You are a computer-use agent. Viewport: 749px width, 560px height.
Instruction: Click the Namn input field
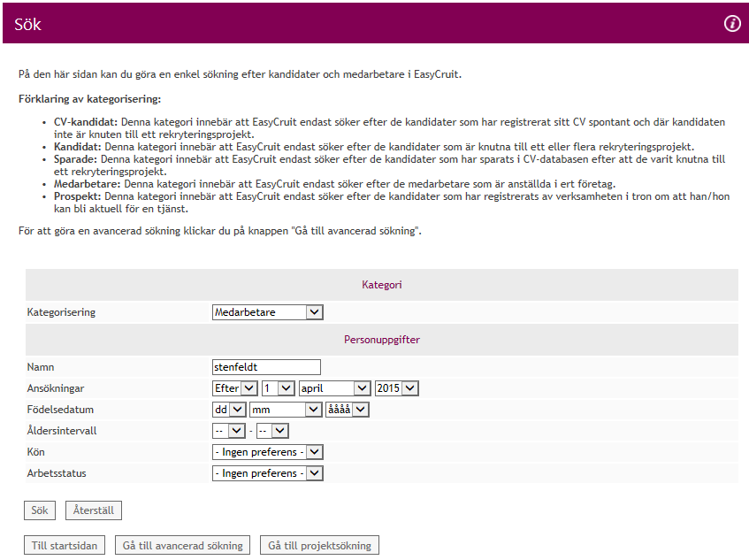(266, 367)
